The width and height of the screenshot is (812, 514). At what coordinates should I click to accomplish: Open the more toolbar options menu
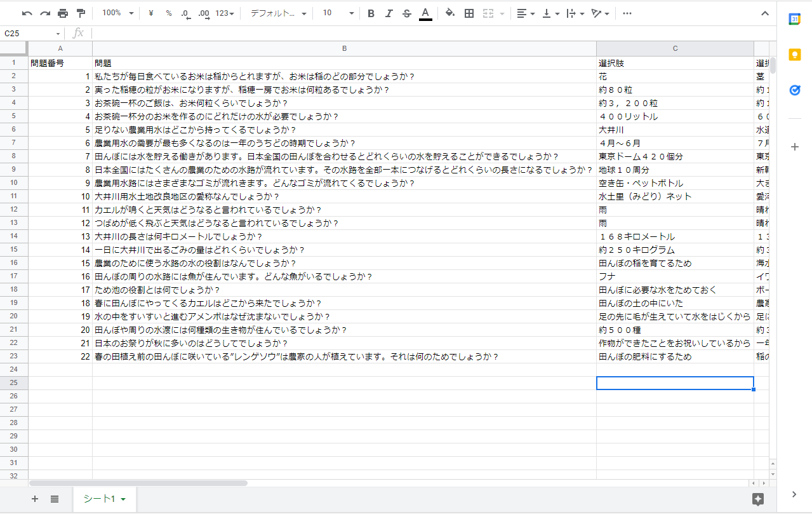tap(627, 13)
